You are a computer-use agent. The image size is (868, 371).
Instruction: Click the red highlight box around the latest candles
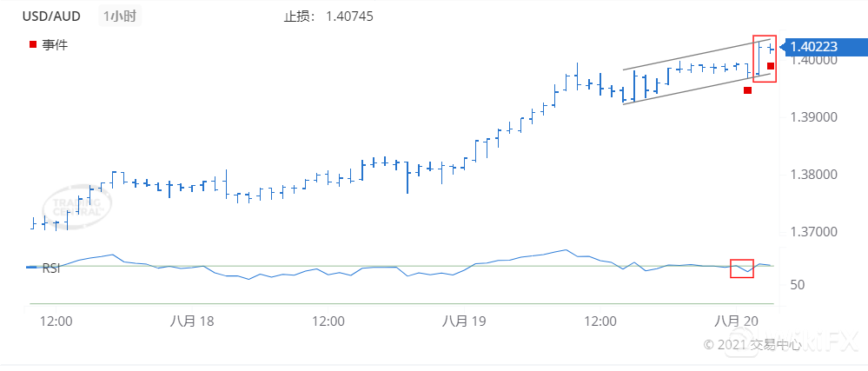(764, 60)
